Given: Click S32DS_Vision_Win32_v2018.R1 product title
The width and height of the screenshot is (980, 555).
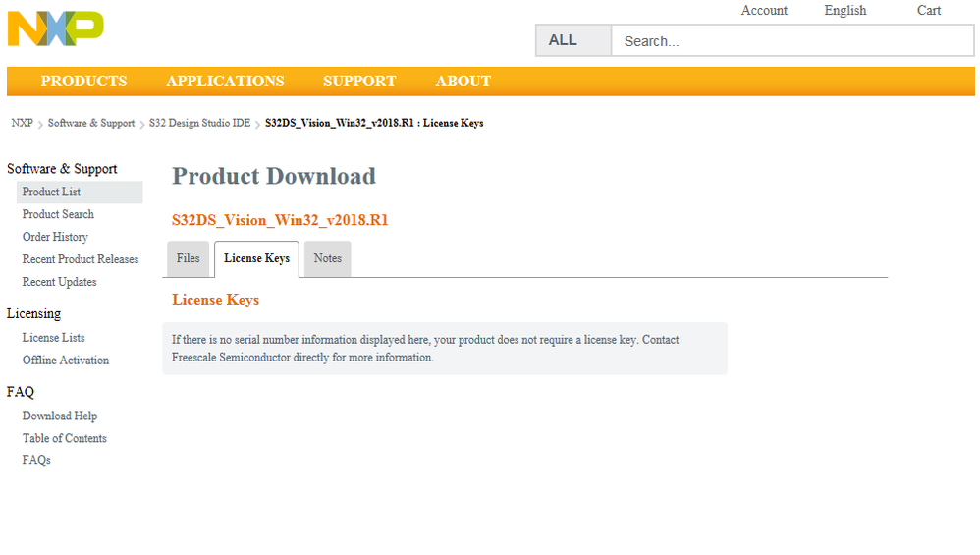Looking at the screenshot, I should point(280,220).
